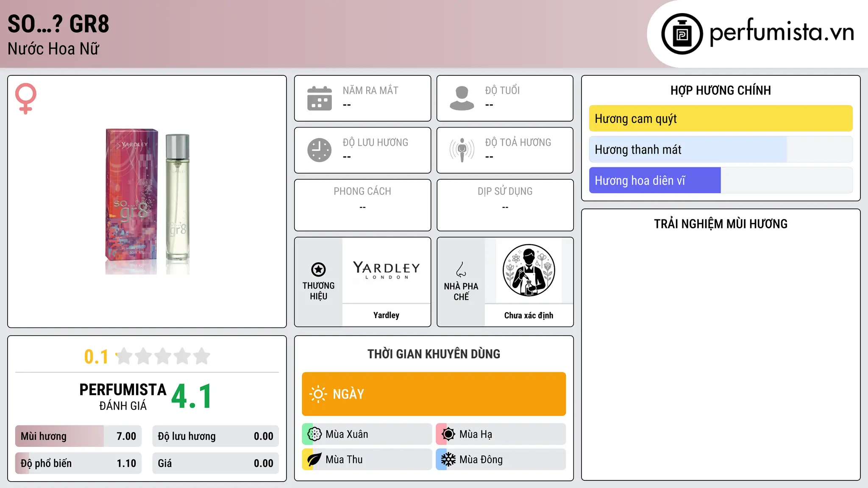The height and width of the screenshot is (488, 868).
Task: Click the five-star rating row
Action: pyautogui.click(x=163, y=356)
